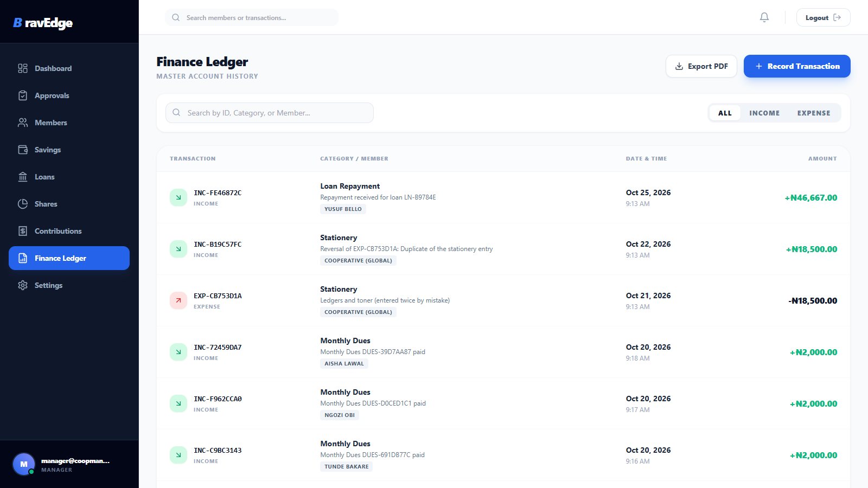868x488 pixels.
Task: Click income arrow icon for INC-C9BC3143
Action: (178, 455)
